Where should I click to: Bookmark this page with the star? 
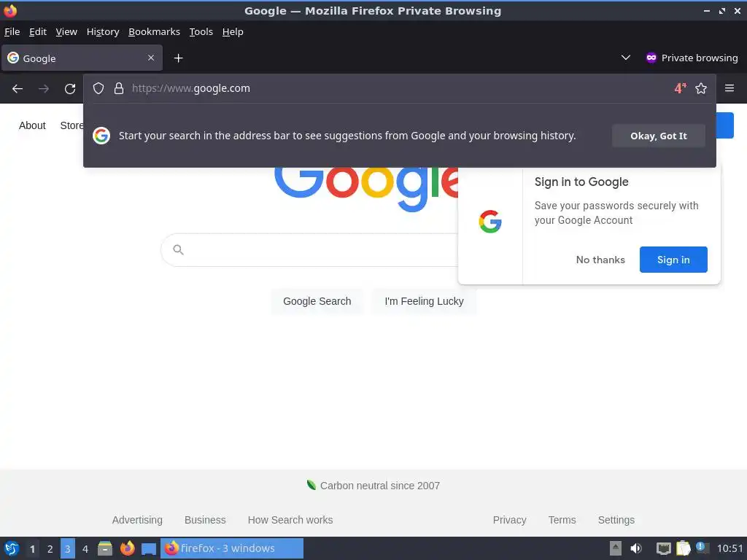pos(701,88)
